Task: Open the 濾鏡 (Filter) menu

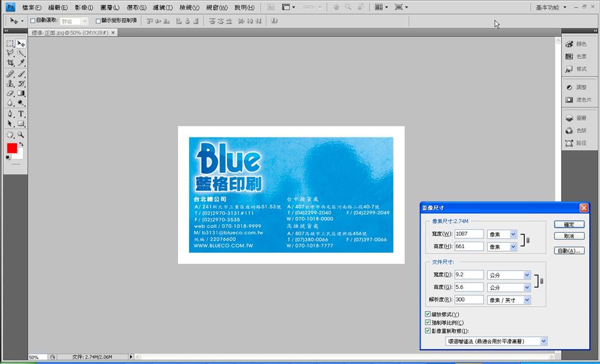Action: (163, 8)
